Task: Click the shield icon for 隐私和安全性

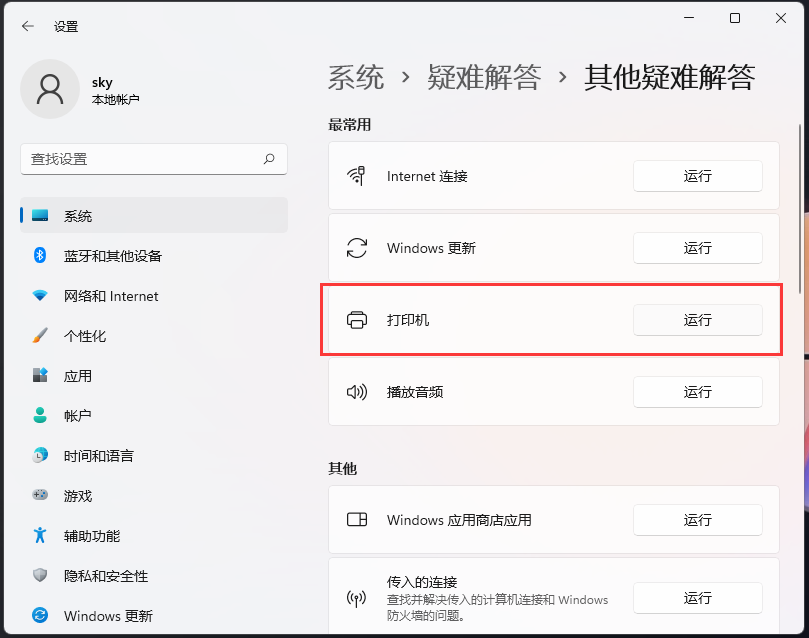Action: pos(40,575)
